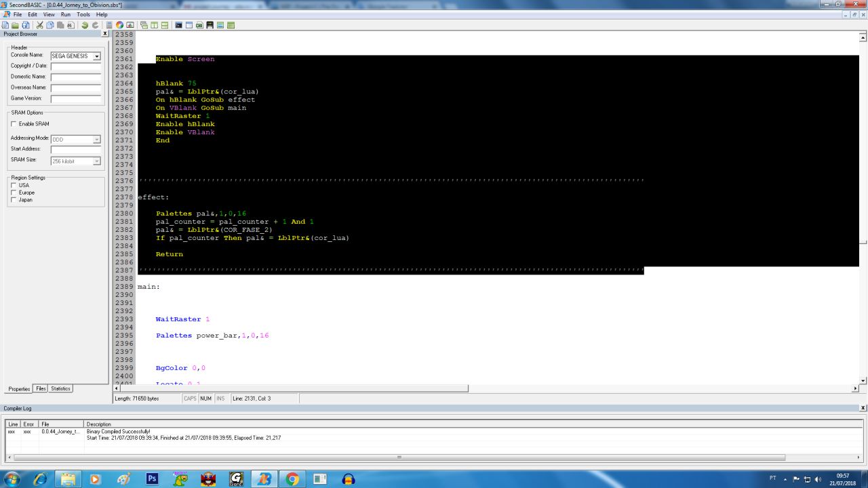The image size is (868, 488).
Task: Click the Copyright / Date input field
Action: coord(76,66)
